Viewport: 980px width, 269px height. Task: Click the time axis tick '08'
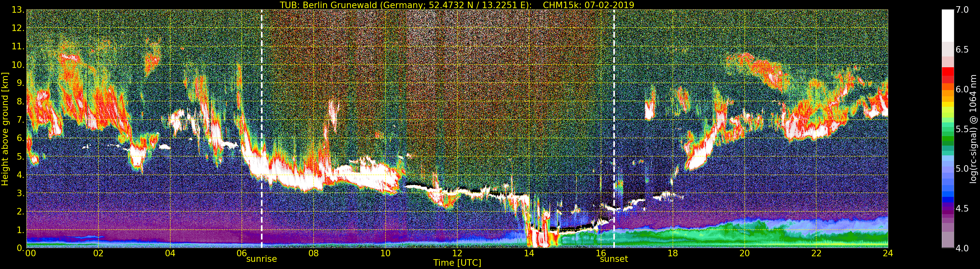click(313, 253)
